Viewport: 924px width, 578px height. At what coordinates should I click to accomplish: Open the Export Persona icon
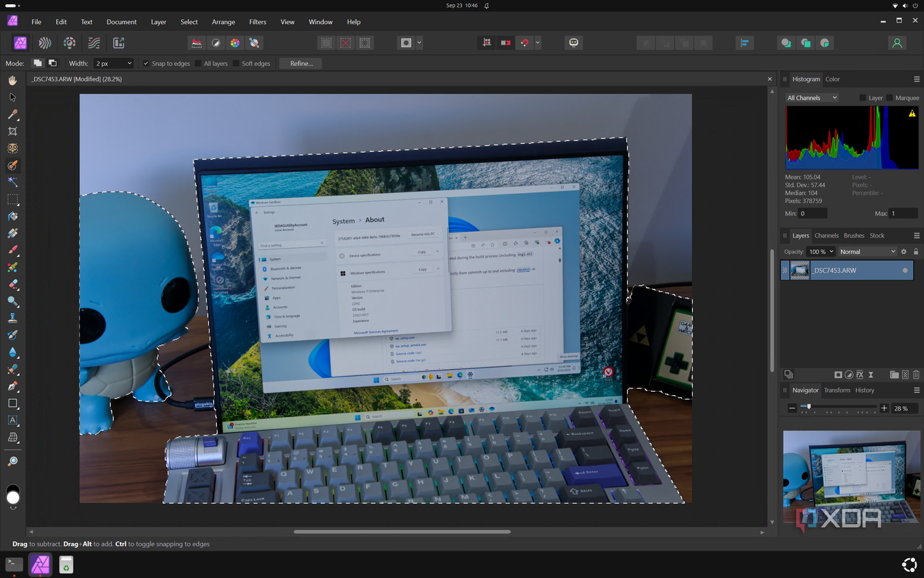click(x=118, y=43)
